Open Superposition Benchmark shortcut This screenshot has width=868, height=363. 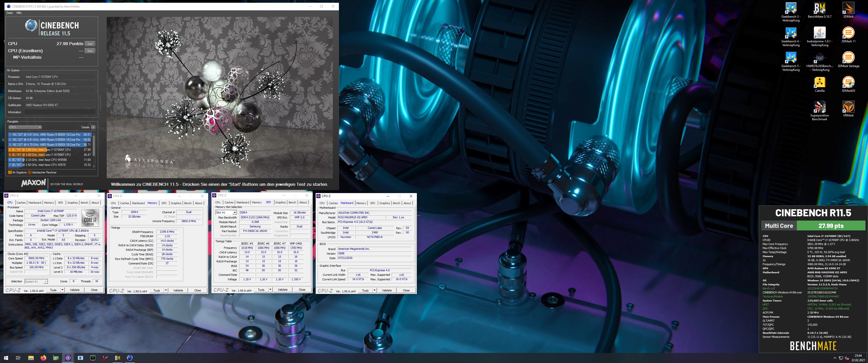(820, 111)
